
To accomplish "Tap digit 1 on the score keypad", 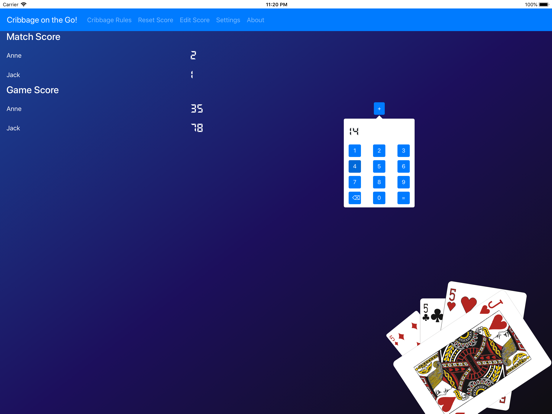I will pyautogui.click(x=355, y=151).
